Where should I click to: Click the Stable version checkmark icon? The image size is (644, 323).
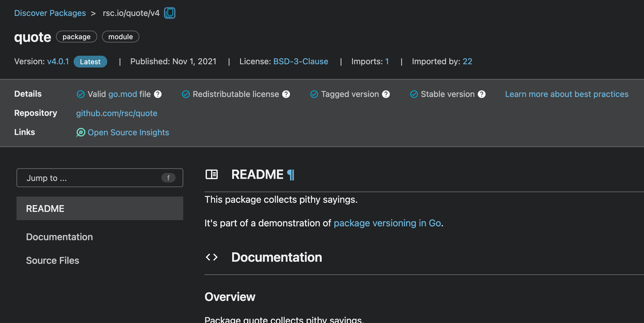pos(414,94)
